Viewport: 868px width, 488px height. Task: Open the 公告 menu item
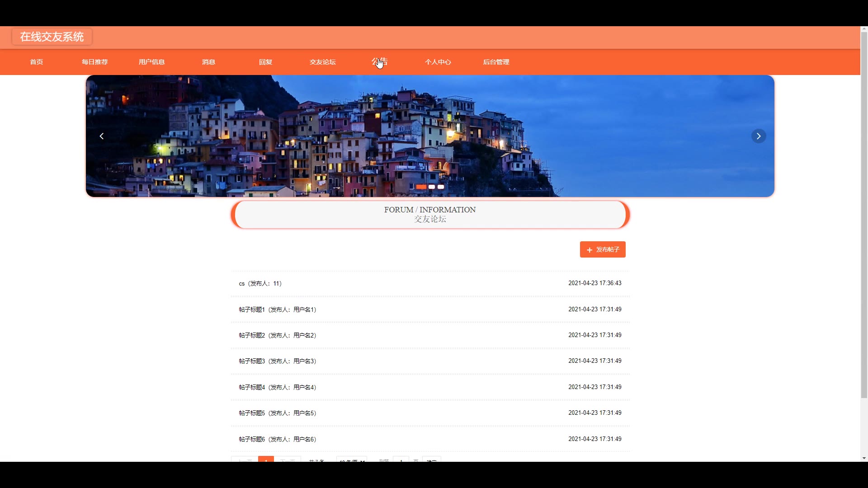pos(380,62)
